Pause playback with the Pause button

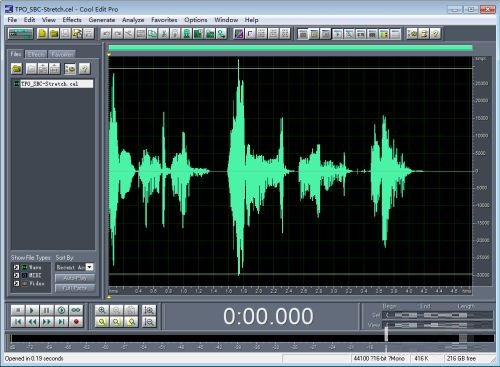(x=47, y=310)
